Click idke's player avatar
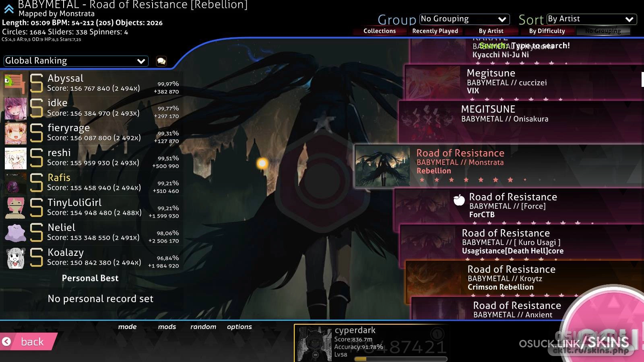This screenshot has height=362, width=644. (x=15, y=108)
